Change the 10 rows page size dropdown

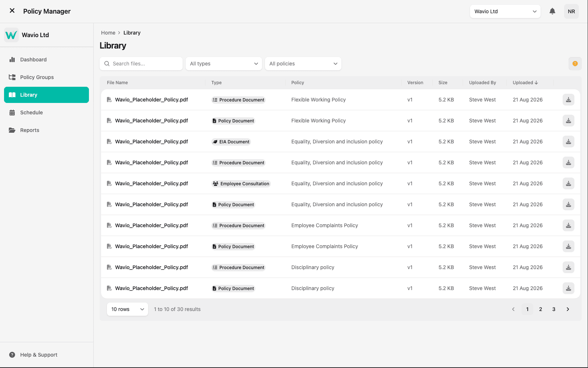[x=128, y=309]
